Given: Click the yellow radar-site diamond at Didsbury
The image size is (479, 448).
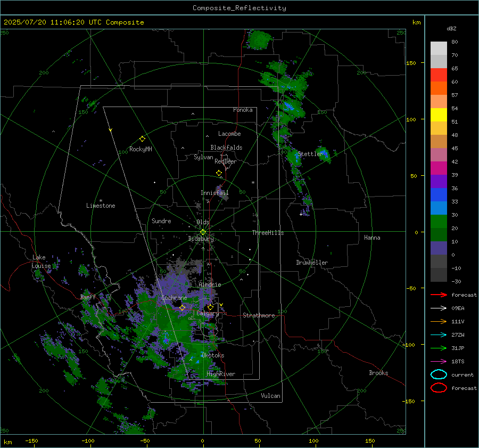Looking at the screenshot, I should point(203,232).
